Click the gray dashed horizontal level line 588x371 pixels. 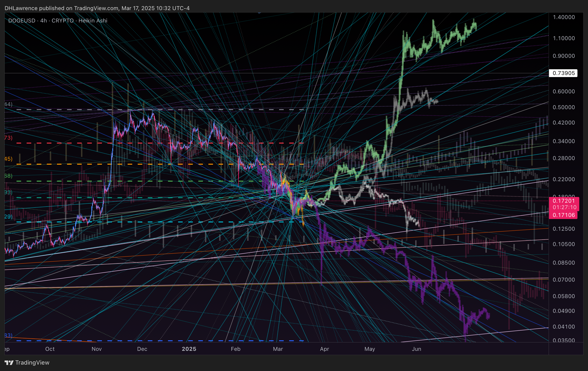point(160,110)
